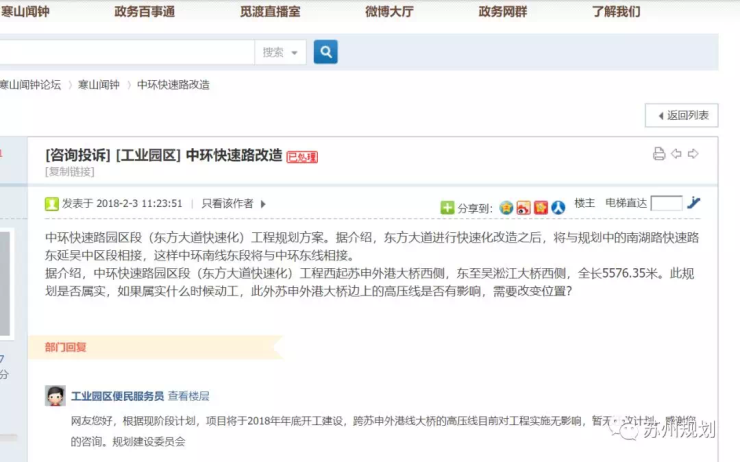Share the post to QQ Zone
Image resolution: width=740 pixels, height=462 pixels.
coord(507,207)
